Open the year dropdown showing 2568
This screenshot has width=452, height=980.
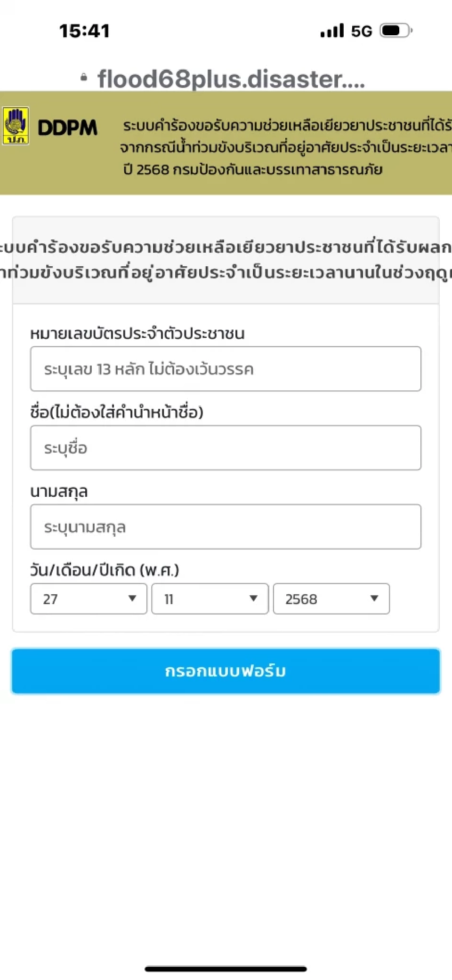point(331,598)
